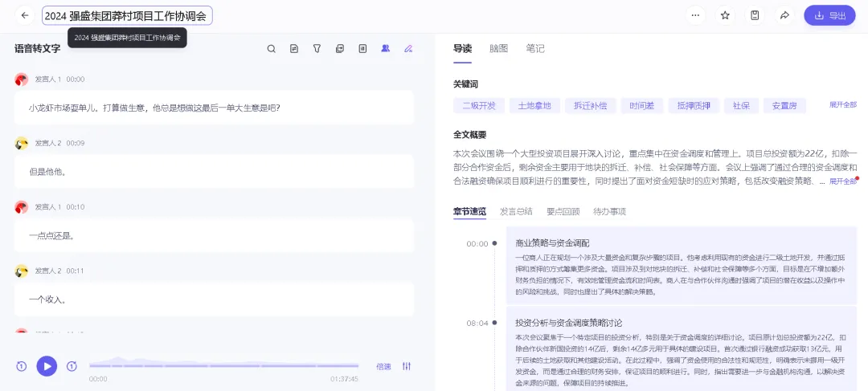Click the copy/export pages icon
The height and width of the screenshot is (391, 868).
click(x=340, y=49)
